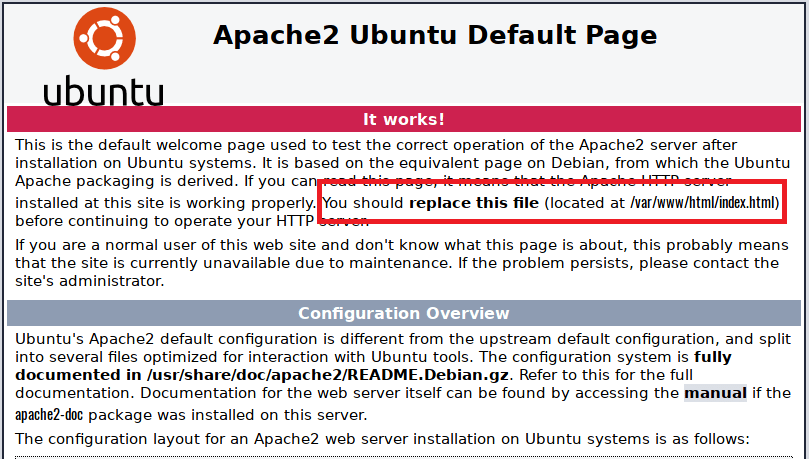
Task: Click the 'Configuration Overview' section header
Action: [403, 313]
